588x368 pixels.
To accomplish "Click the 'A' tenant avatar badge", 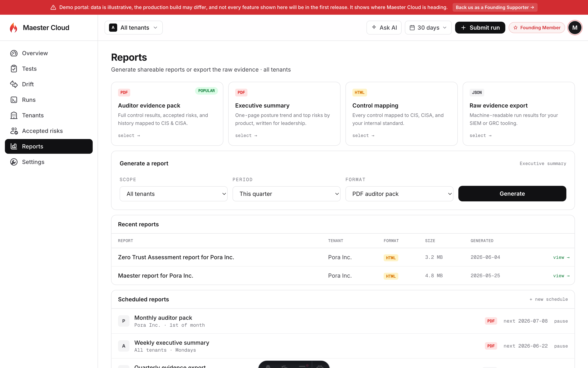I will point(113,28).
